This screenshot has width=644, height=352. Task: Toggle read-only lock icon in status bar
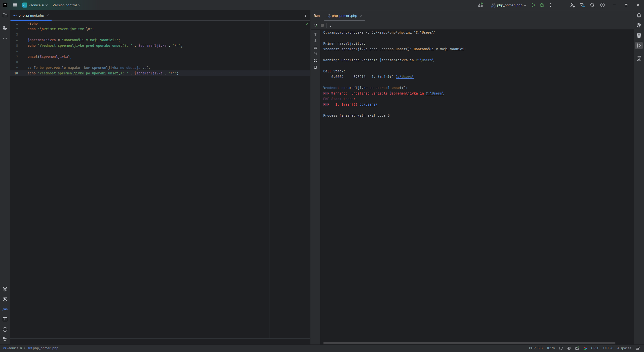pos(638,348)
